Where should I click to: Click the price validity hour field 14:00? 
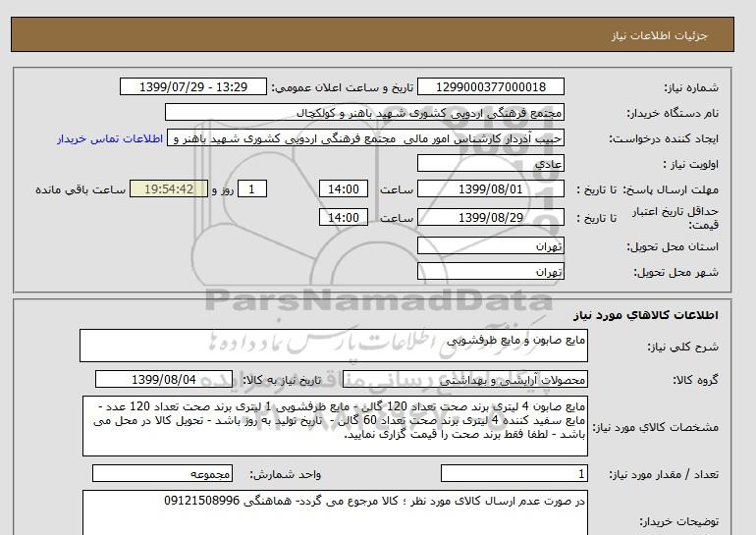[344, 217]
